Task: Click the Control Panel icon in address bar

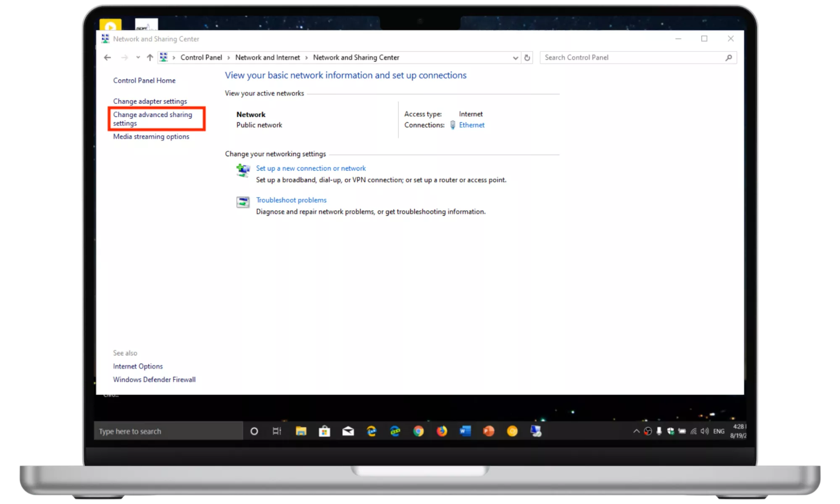Action: click(x=163, y=57)
